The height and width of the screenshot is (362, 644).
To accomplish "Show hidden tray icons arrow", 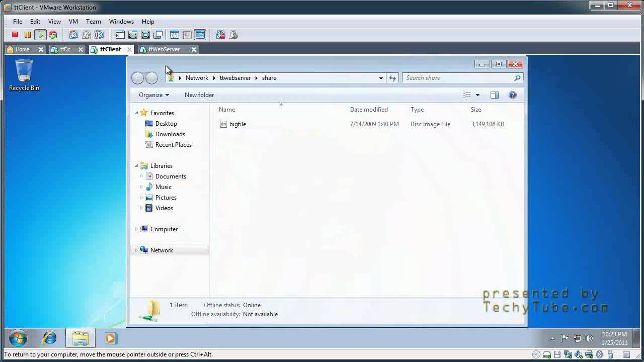I will [x=552, y=338].
